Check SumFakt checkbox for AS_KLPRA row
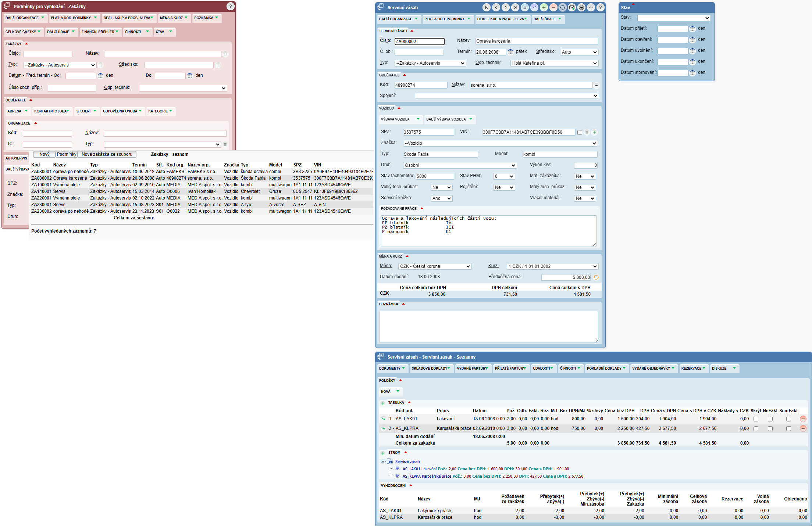The image size is (812, 528). (x=788, y=428)
